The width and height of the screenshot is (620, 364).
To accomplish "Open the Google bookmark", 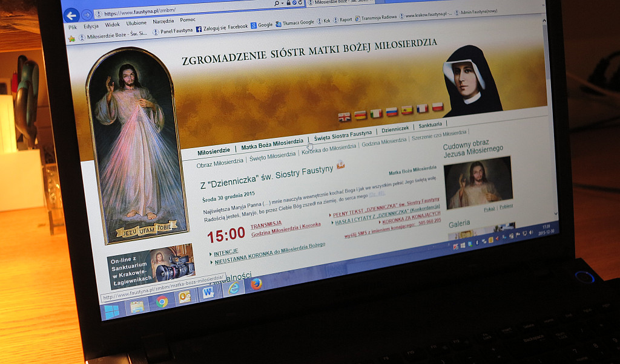I will (x=262, y=25).
